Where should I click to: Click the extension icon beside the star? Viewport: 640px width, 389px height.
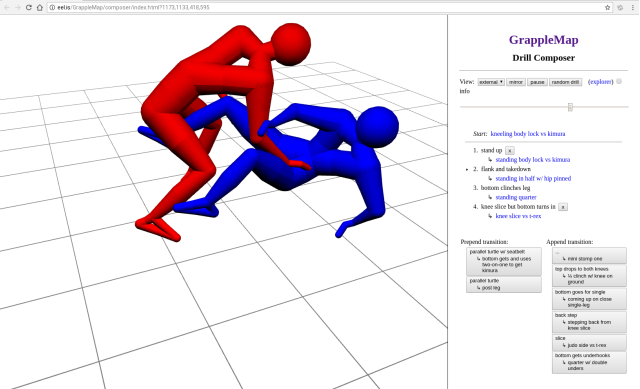pyautogui.click(x=620, y=7)
